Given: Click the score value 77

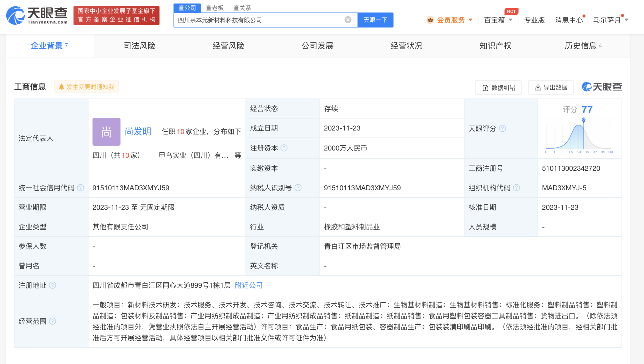Looking at the screenshot, I should tap(587, 109).
